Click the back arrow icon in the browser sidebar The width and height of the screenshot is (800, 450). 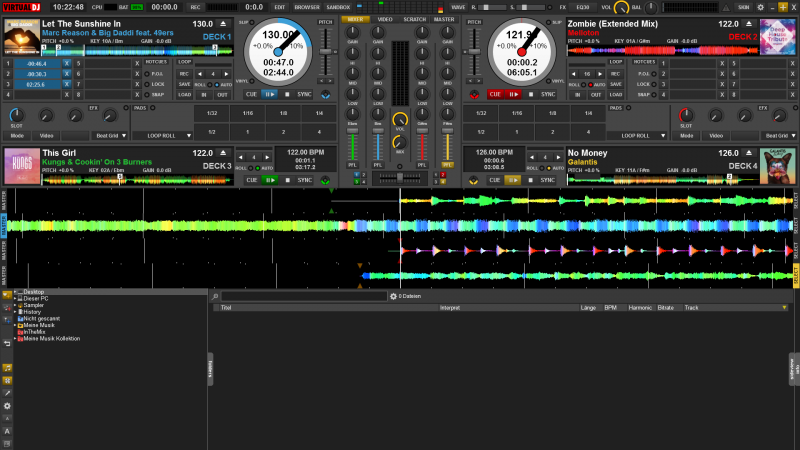(x=7, y=343)
